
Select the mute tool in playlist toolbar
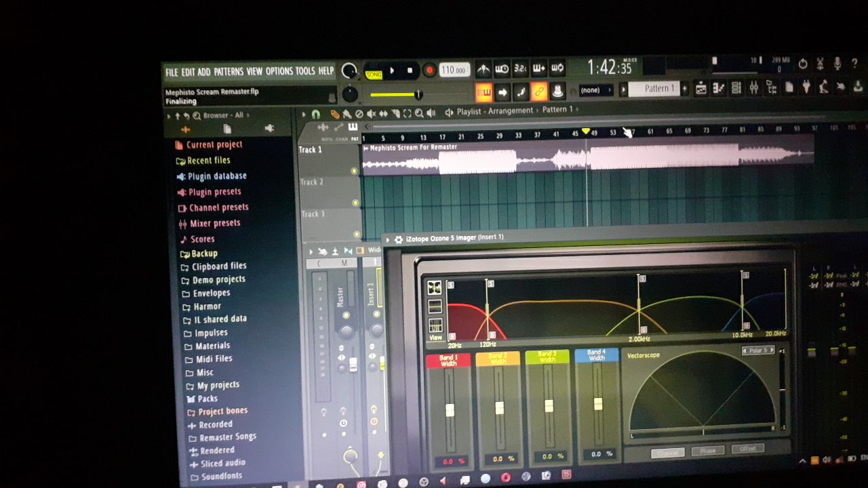tap(371, 114)
